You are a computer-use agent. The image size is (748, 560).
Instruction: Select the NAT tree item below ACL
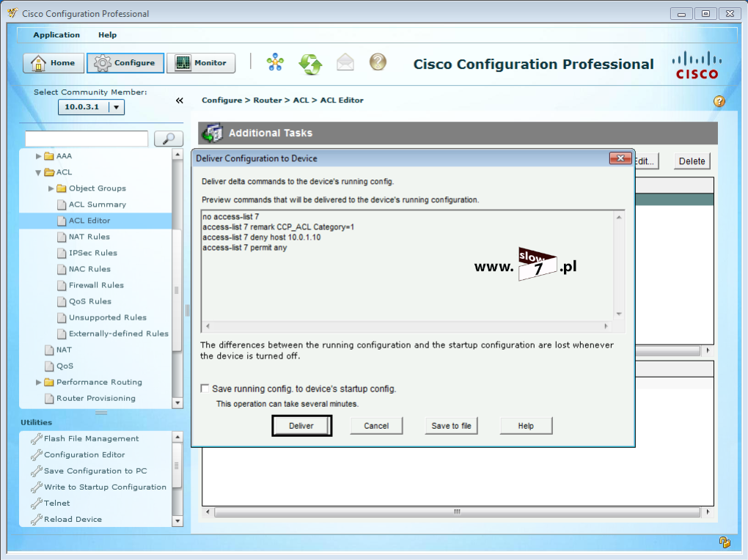(64, 350)
